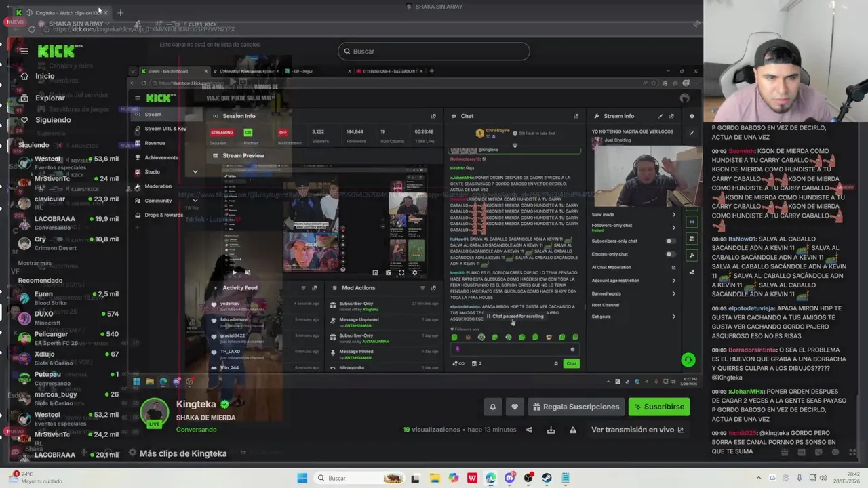868x488 pixels.
Task: Click fullscreen icon on Stream Preview
Action: [401, 272]
